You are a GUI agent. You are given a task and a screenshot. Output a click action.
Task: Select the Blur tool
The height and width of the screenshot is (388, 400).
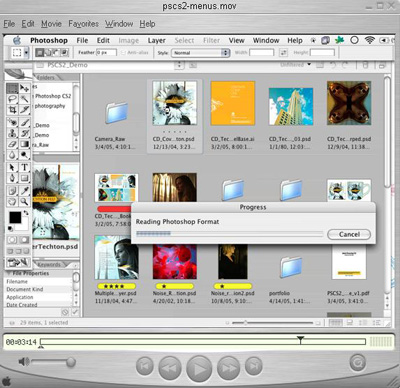click(12, 155)
